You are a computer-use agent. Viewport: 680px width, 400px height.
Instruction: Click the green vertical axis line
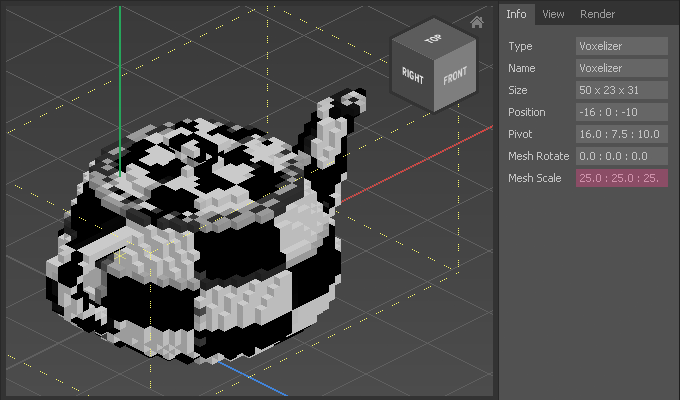tap(119, 80)
